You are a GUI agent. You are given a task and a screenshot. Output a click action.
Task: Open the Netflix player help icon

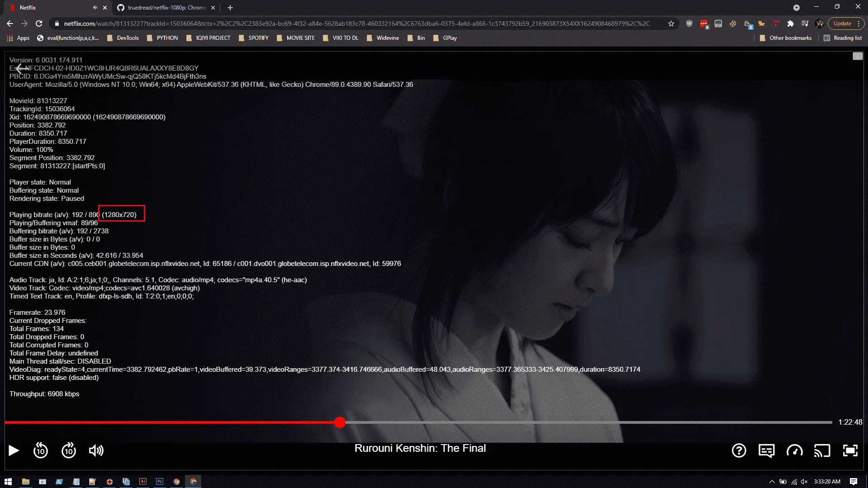pyautogui.click(x=739, y=450)
